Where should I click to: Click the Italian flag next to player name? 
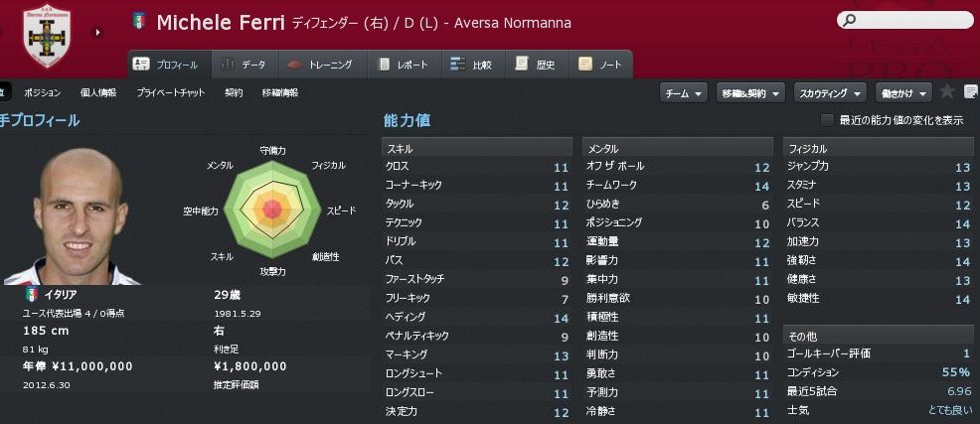pyautogui.click(x=138, y=22)
